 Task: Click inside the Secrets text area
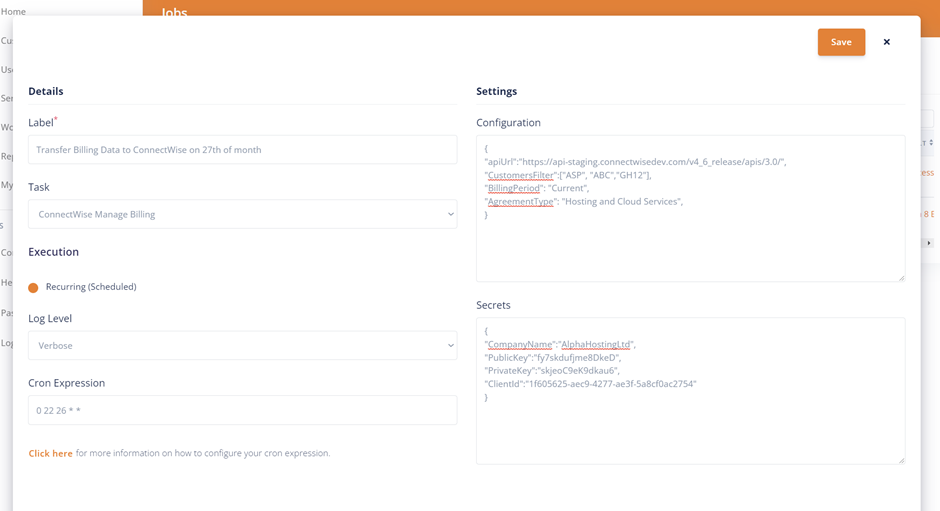pos(690,430)
